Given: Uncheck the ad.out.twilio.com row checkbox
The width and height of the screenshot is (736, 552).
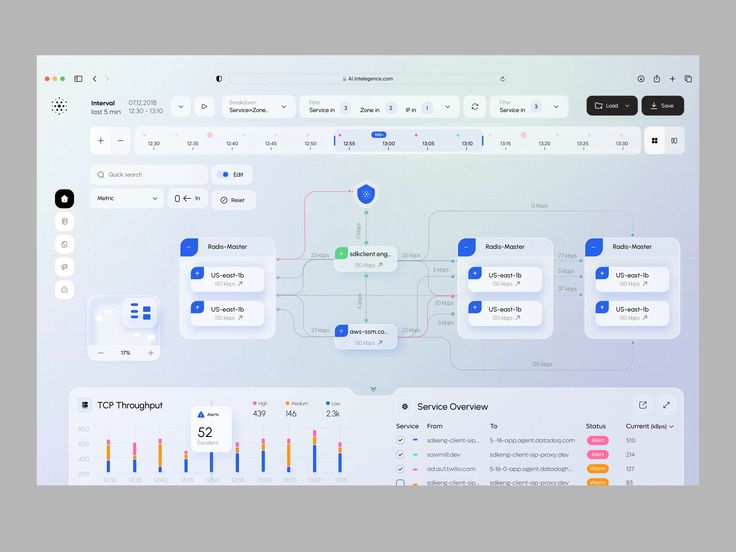Looking at the screenshot, I should [400, 468].
